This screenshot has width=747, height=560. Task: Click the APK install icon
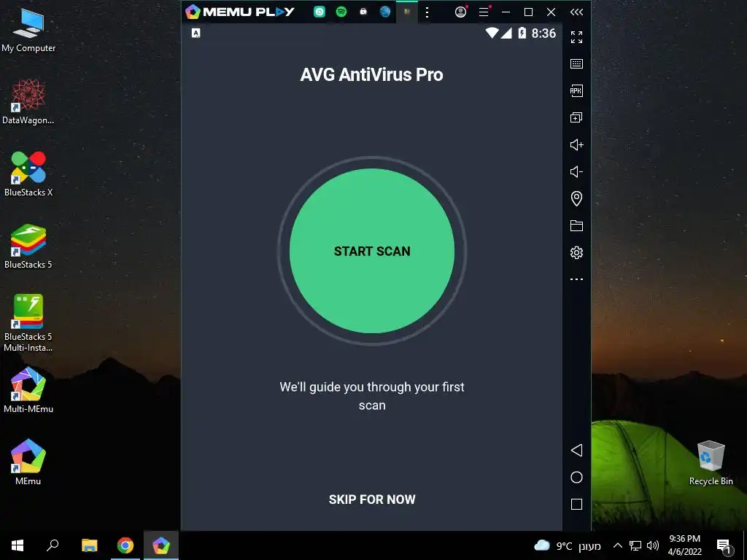pyautogui.click(x=576, y=90)
